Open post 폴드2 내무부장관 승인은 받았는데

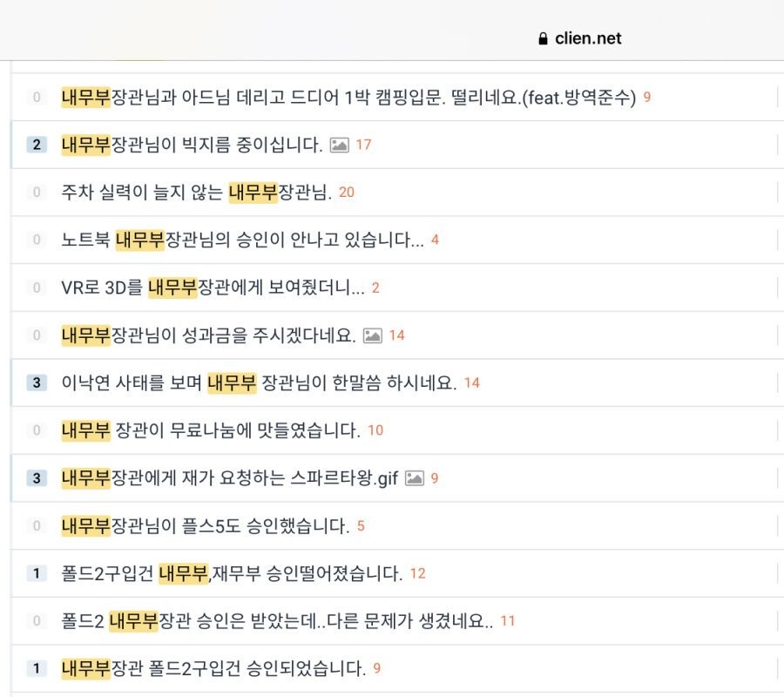tap(277, 621)
